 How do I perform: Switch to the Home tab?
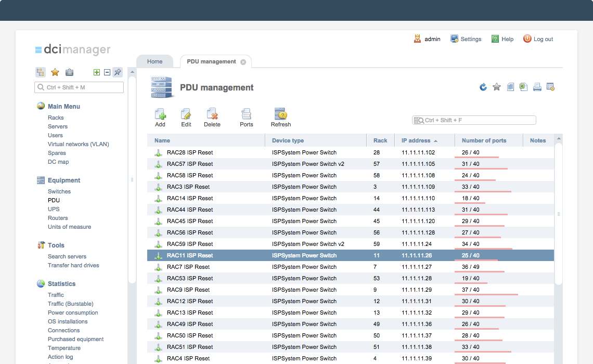(154, 61)
